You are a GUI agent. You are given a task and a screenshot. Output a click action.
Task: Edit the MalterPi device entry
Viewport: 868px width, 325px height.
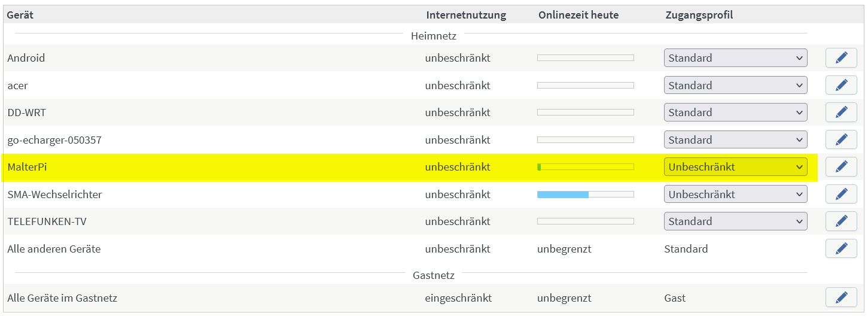(x=841, y=166)
